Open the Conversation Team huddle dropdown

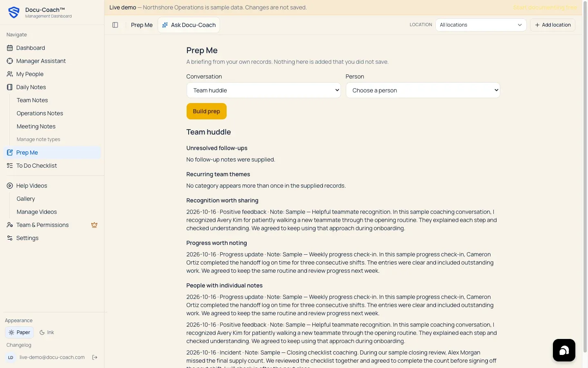click(x=264, y=90)
